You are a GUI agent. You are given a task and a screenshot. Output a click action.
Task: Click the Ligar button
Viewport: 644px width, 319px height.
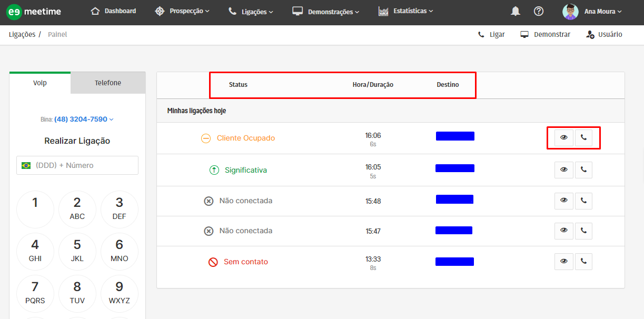(x=491, y=34)
